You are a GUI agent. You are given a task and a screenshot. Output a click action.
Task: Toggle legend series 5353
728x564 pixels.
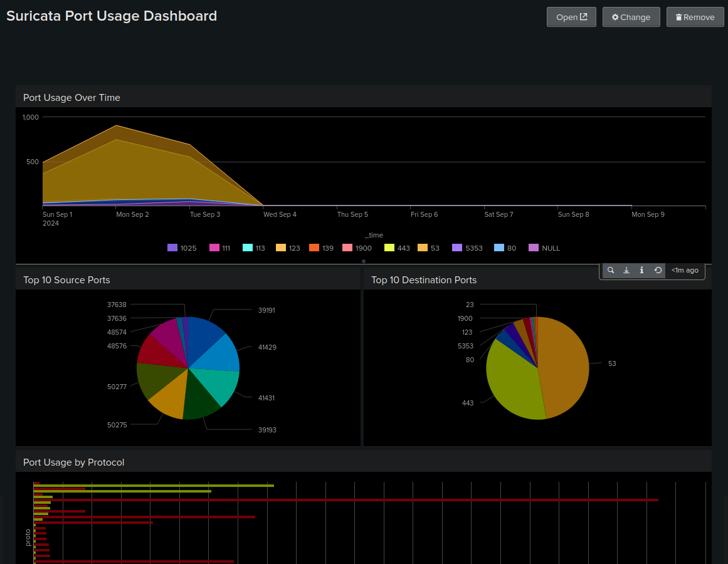(x=468, y=248)
